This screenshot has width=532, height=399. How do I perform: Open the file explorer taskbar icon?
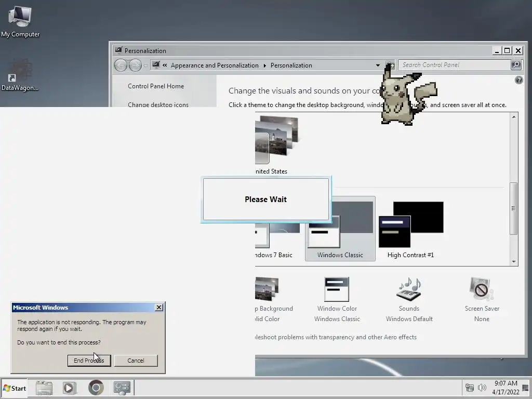coord(44,388)
